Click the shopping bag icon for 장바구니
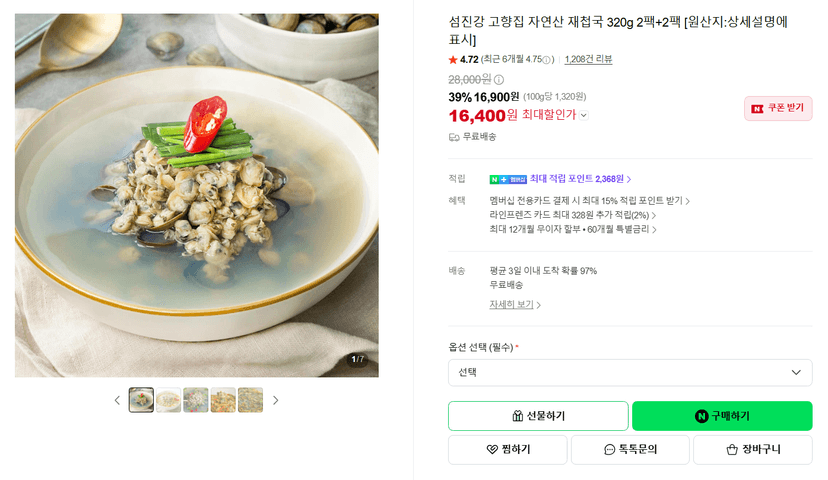Image resolution: width=828 pixels, height=480 pixels. coord(732,449)
